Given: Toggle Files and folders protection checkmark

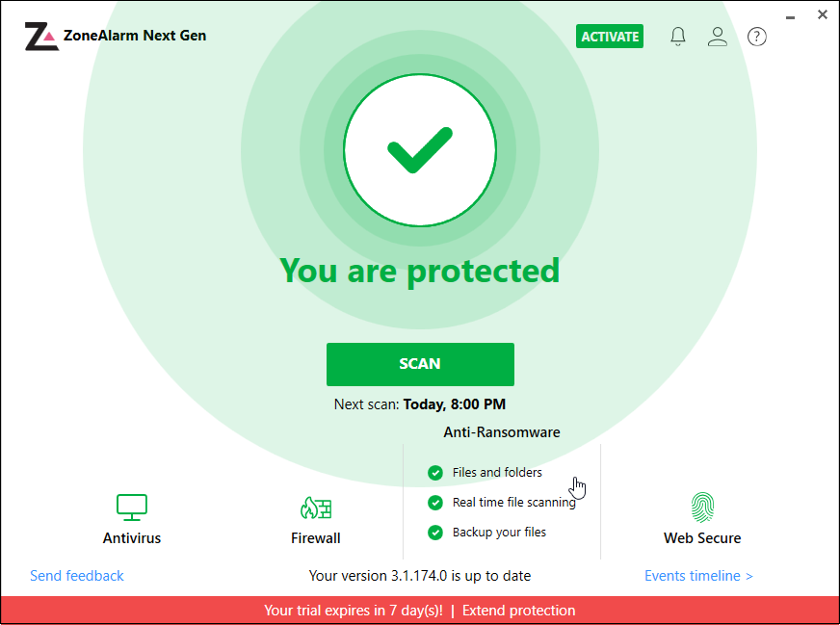Looking at the screenshot, I should point(437,473).
